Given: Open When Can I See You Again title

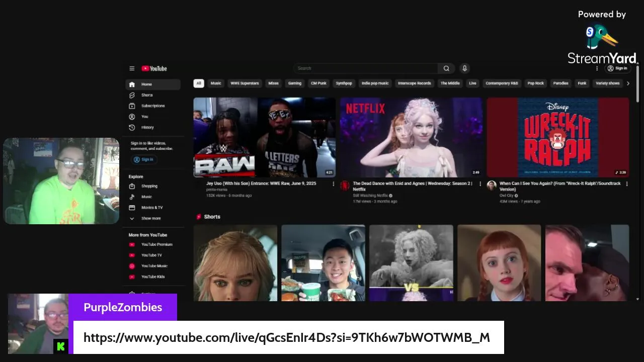Looking at the screenshot, I should pyautogui.click(x=560, y=187).
